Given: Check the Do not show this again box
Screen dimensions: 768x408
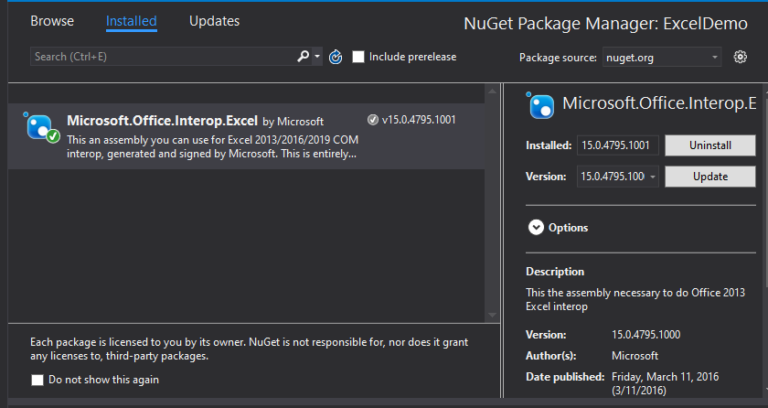Looking at the screenshot, I should point(38,380).
